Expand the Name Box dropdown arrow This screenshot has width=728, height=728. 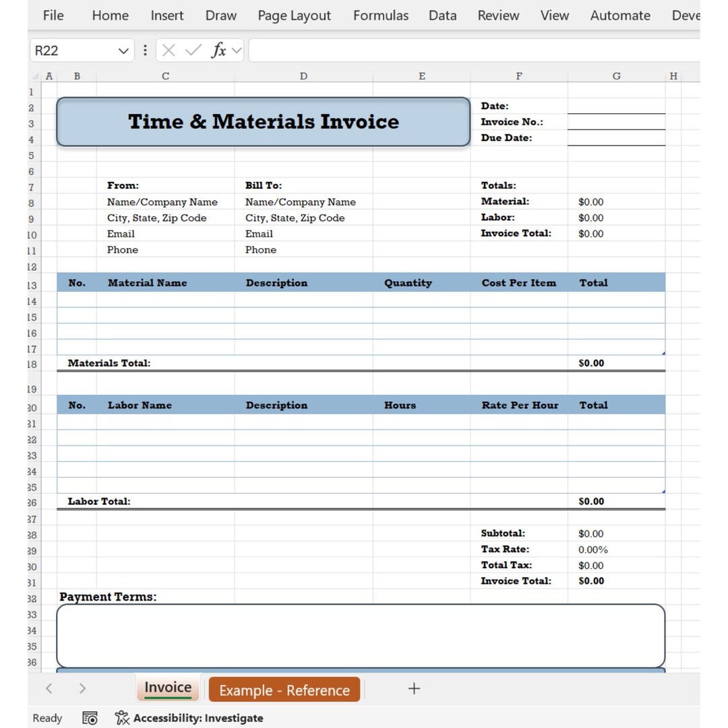pos(123,51)
